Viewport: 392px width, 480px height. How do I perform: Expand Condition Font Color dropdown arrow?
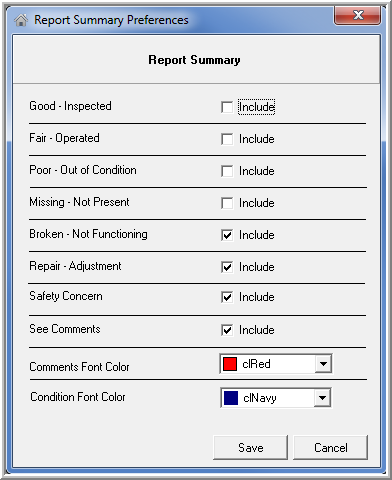pos(322,397)
